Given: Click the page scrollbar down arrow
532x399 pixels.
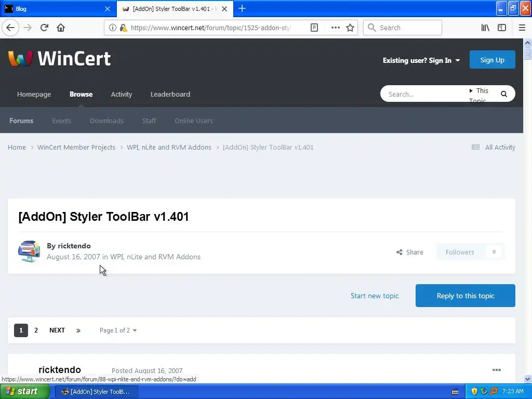Looking at the screenshot, I should [528, 379].
